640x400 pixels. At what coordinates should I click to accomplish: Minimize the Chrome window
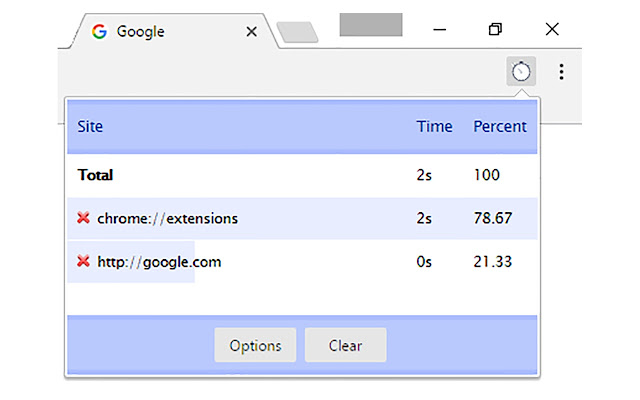tap(438, 29)
